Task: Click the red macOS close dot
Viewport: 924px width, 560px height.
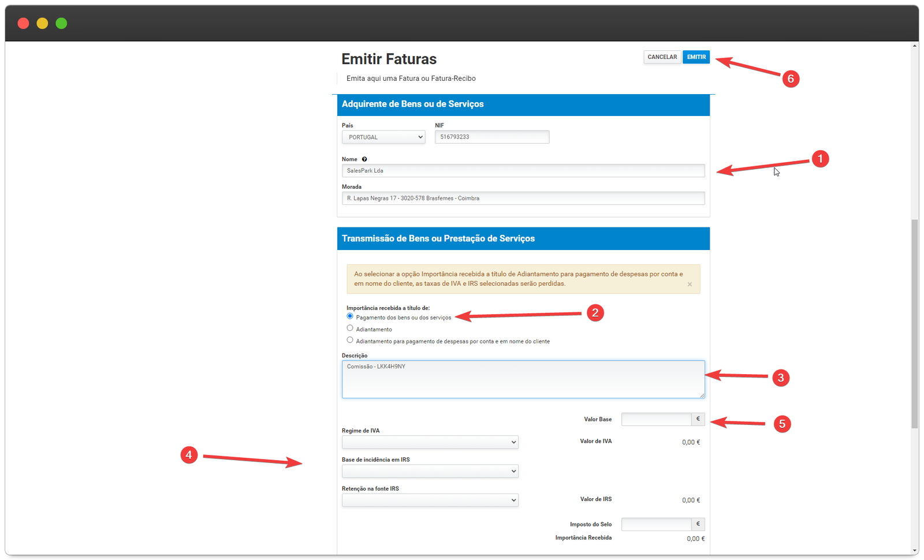Action: point(23,23)
